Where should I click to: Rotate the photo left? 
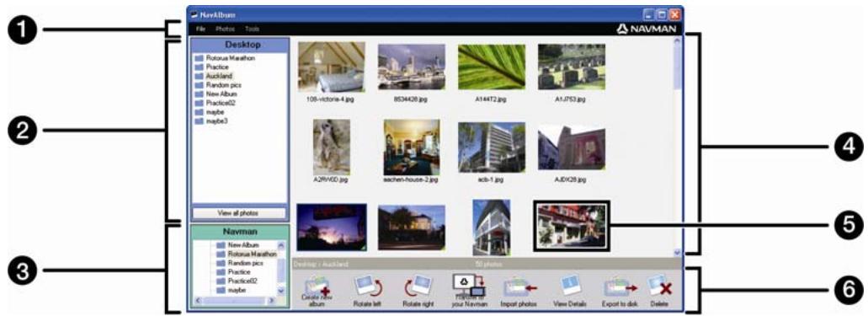[368, 286]
